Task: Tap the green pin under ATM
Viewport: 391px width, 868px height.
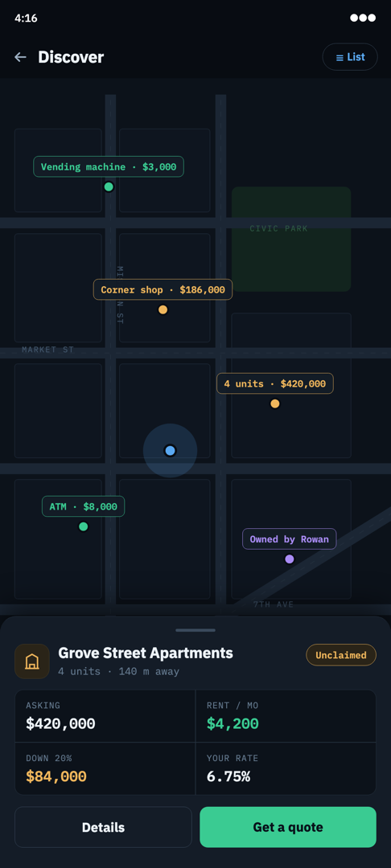Action: tap(84, 526)
